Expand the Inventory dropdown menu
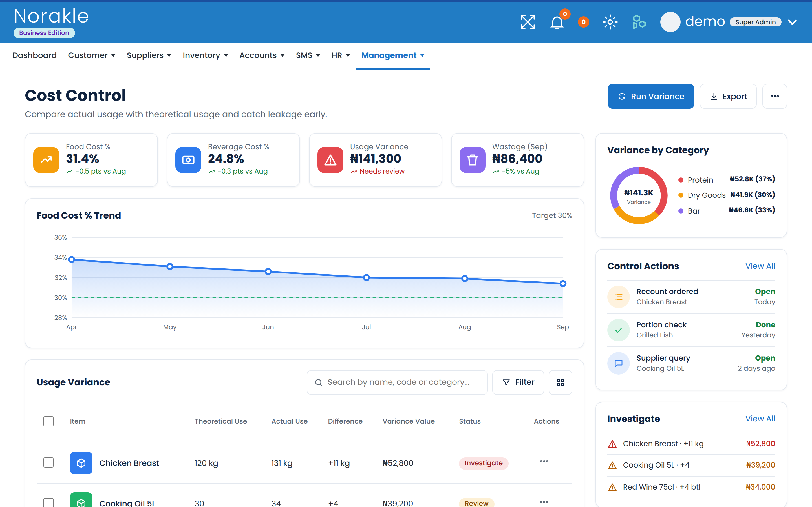812x507 pixels. (x=205, y=55)
